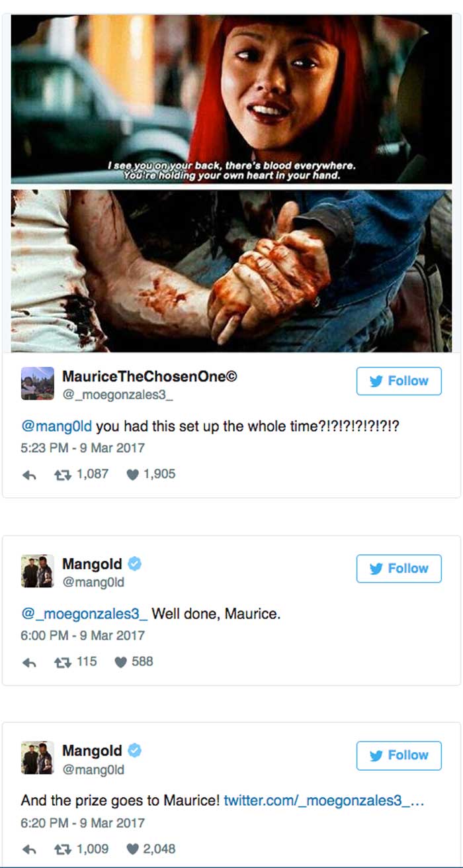Viewport: 463px width, 868px height.
Task: Open Mangold's avatar on 'Well done' tweet
Action: pos(38,571)
